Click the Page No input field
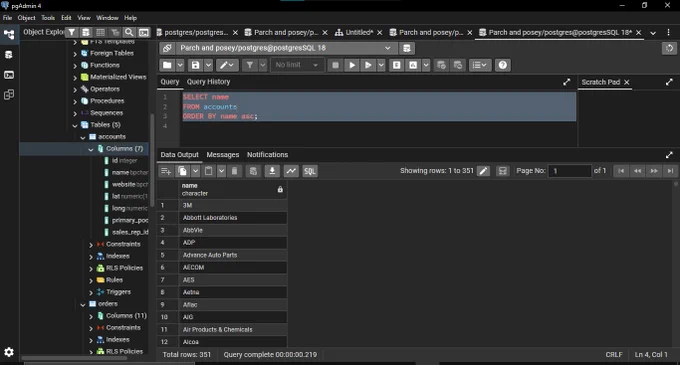This screenshot has width=680, height=365. pos(570,171)
